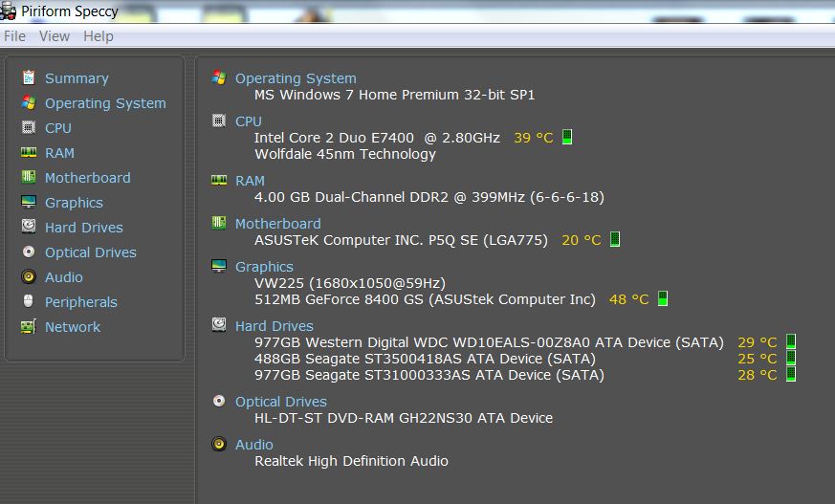Click the Optical Drives heading link in summary
This screenshot has height=504, width=835.
coord(281,402)
